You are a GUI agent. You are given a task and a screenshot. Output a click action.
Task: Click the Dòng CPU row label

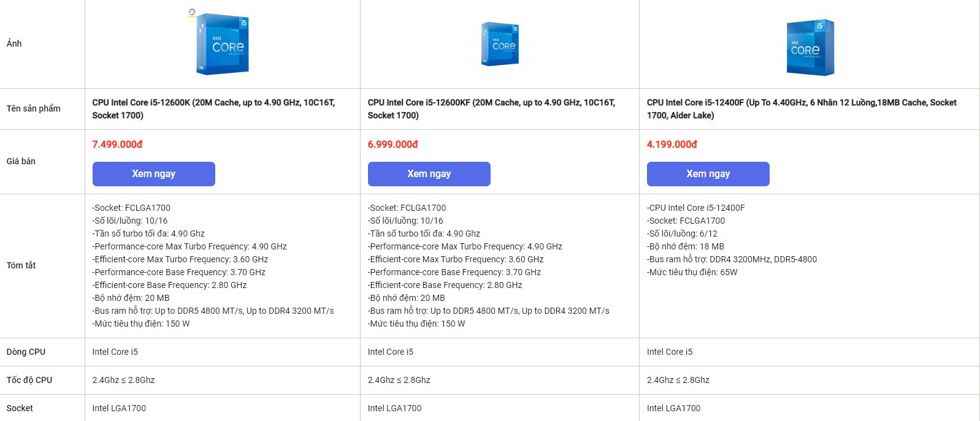coord(26,352)
